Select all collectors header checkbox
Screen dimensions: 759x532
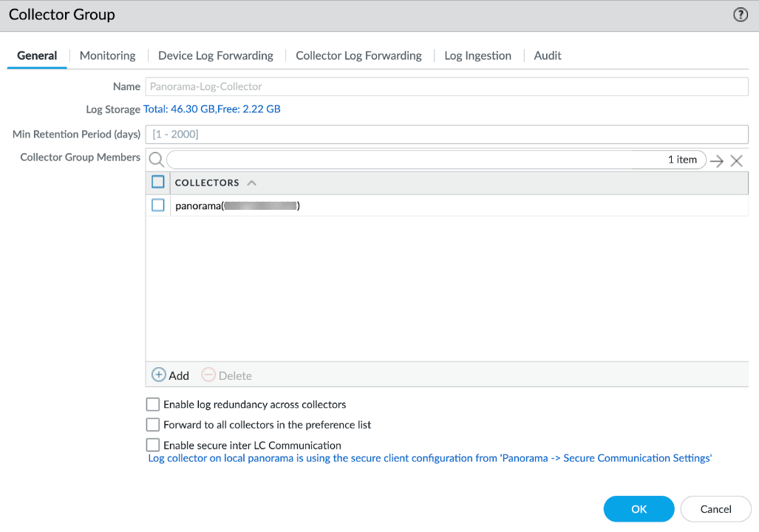click(157, 182)
